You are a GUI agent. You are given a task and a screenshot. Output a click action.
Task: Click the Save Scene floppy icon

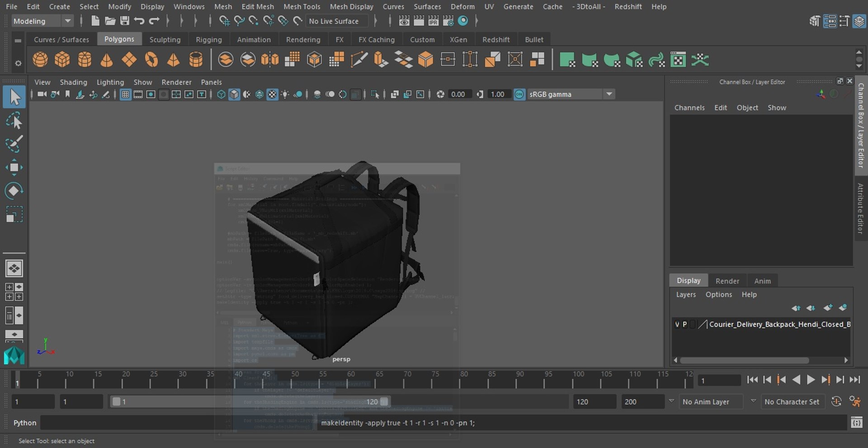(x=124, y=21)
